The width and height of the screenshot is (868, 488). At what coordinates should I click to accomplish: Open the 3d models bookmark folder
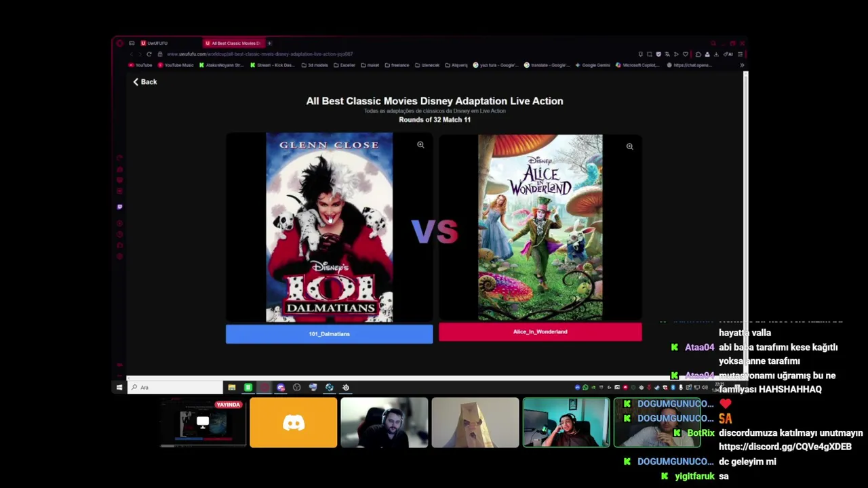tap(315, 65)
